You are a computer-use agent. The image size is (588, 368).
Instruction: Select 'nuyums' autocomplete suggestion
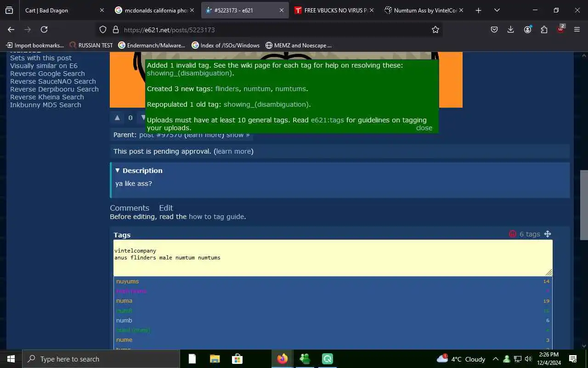click(x=333, y=282)
